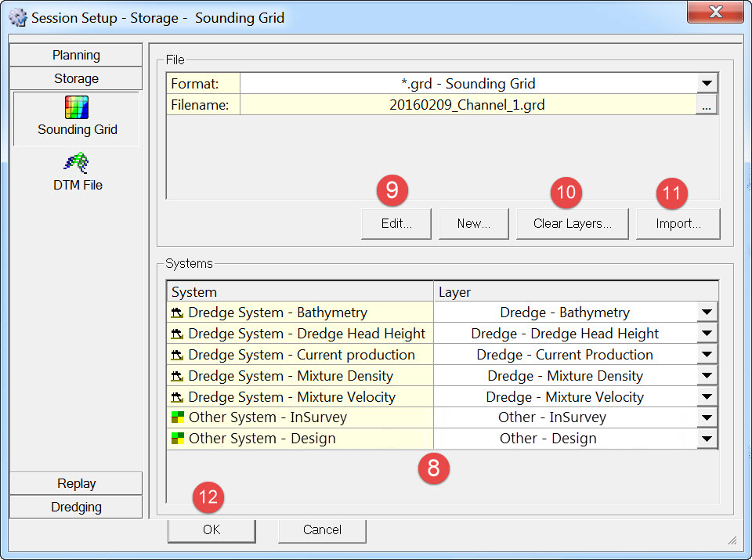Click the Session Setup gear icon in title bar
Screen dimensions: 752x560
click(x=17, y=17)
